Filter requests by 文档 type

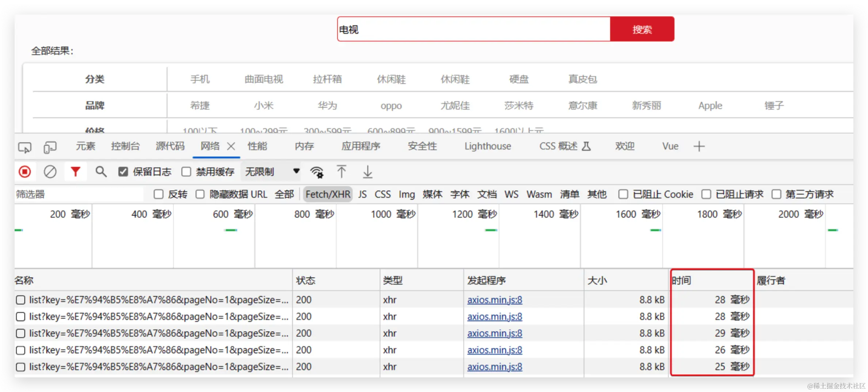pyautogui.click(x=487, y=194)
